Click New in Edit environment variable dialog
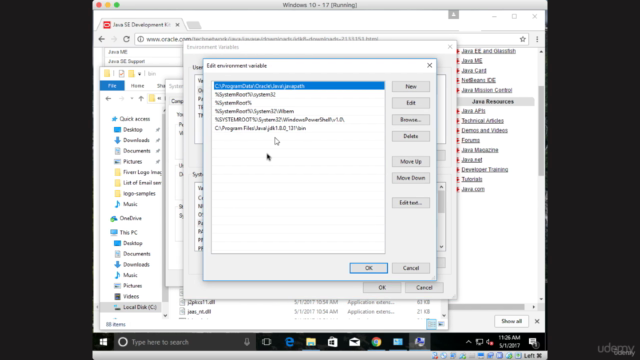Viewport: 640px width, 360px height. pyautogui.click(x=411, y=87)
